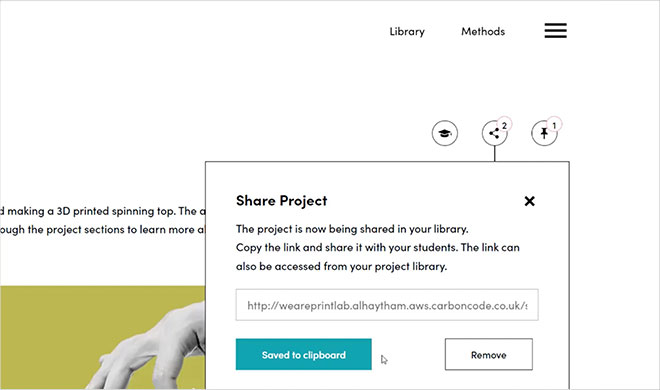
Task: Click the pin project icon
Action: pos(544,134)
